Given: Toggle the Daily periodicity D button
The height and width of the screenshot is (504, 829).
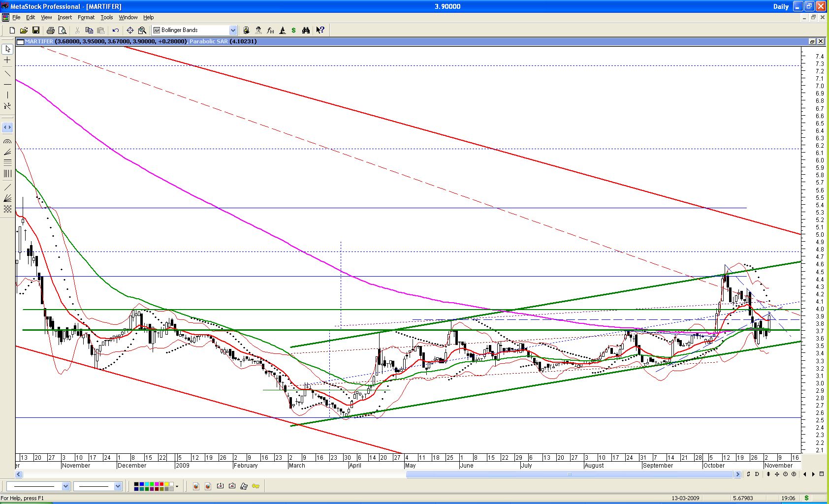Looking at the screenshot, I should tap(757, 474).
